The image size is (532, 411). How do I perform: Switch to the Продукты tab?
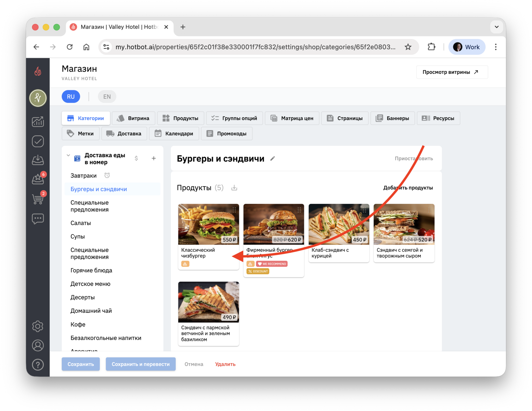(x=180, y=118)
